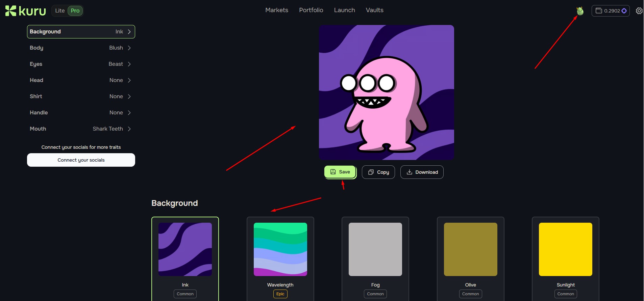Image resolution: width=644 pixels, height=301 pixels.
Task: Click Connect your socials button
Action: tap(81, 160)
